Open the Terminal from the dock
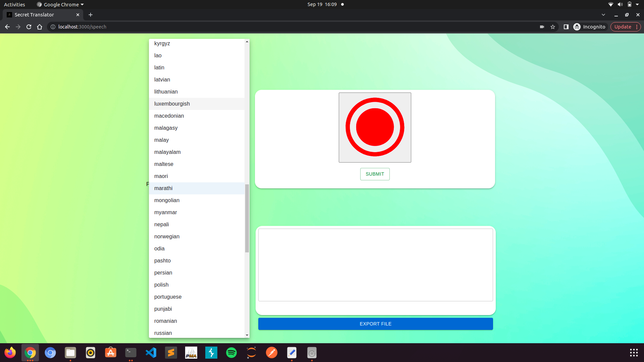Image resolution: width=644 pixels, height=362 pixels. 131,353
